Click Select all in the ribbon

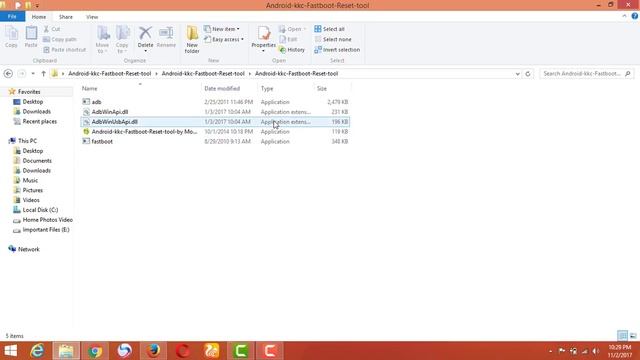(x=329, y=29)
